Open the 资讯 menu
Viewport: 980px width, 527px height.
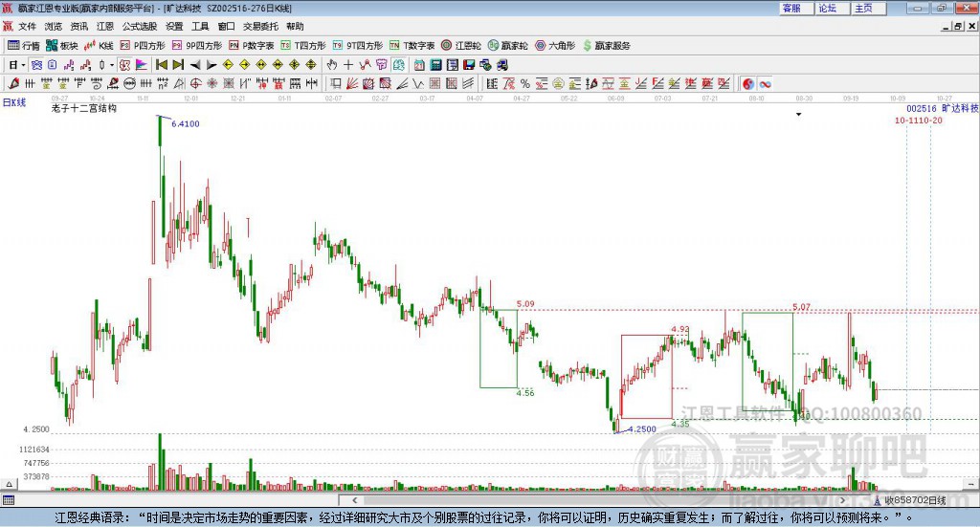coord(79,26)
